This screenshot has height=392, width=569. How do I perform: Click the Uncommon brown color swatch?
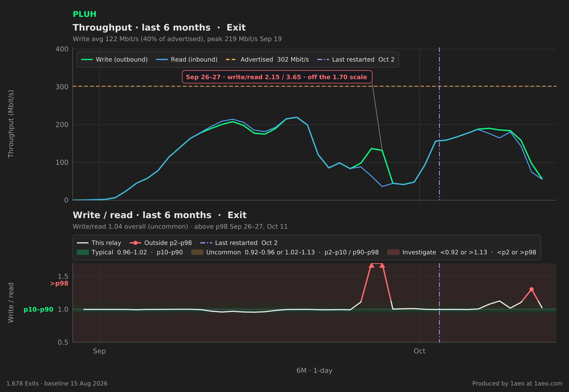(197, 252)
